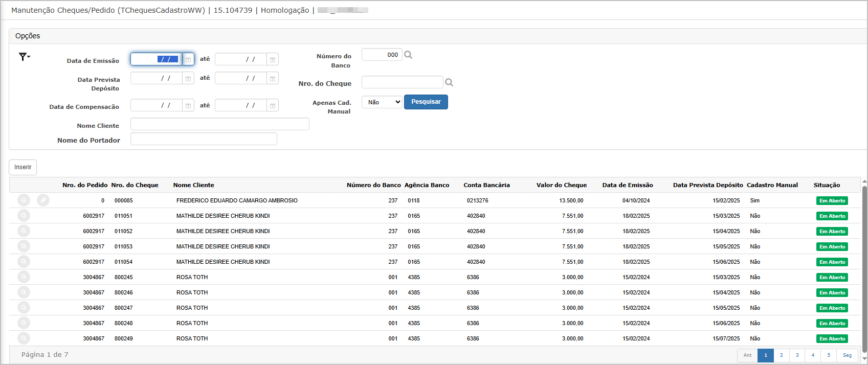
Task: View details icon for cheque 800245
Action: (x=24, y=277)
